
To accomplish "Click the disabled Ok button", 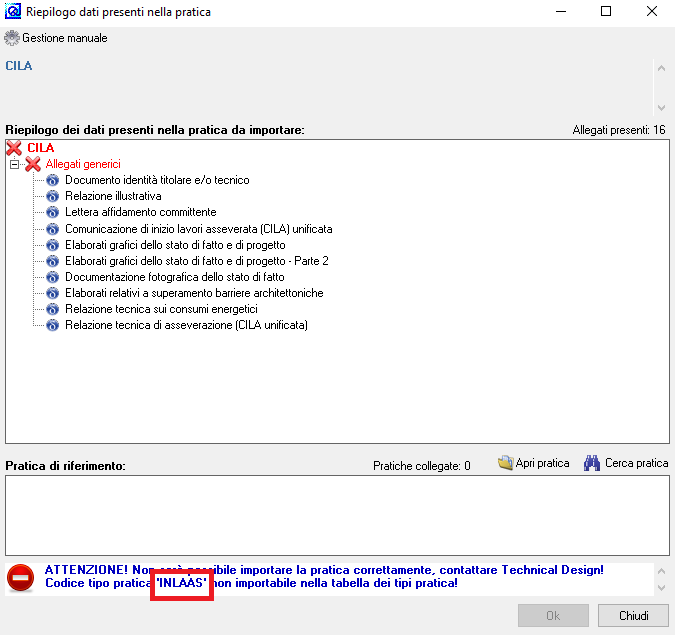I will [553, 616].
